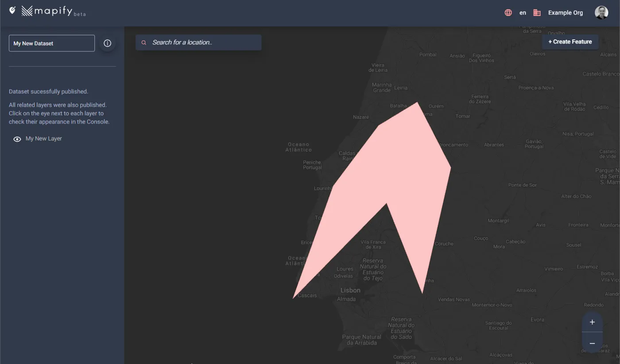
Task: Click the Nazaré label on the map
Action: 361,117
